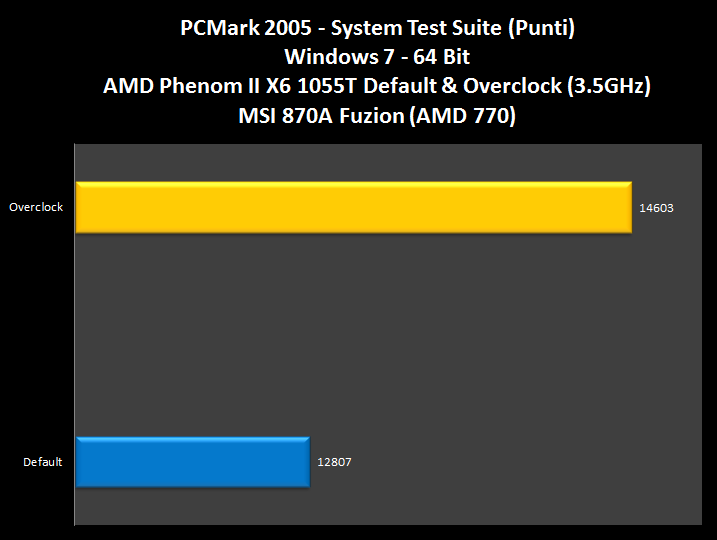Click the 12807 score value
The height and width of the screenshot is (540, 717).
[x=332, y=462]
